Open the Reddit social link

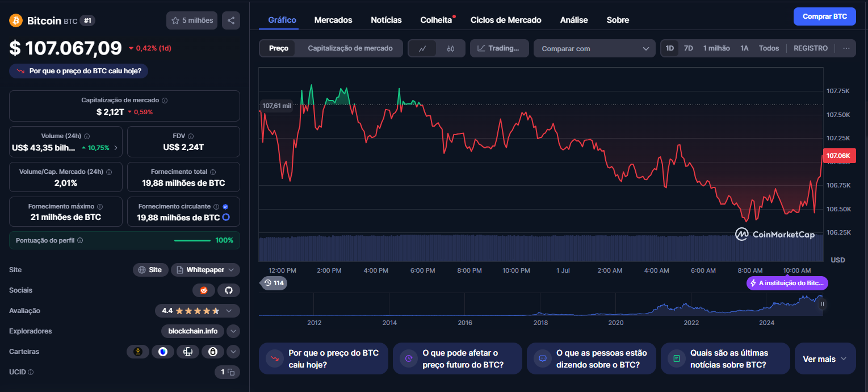pos(204,290)
